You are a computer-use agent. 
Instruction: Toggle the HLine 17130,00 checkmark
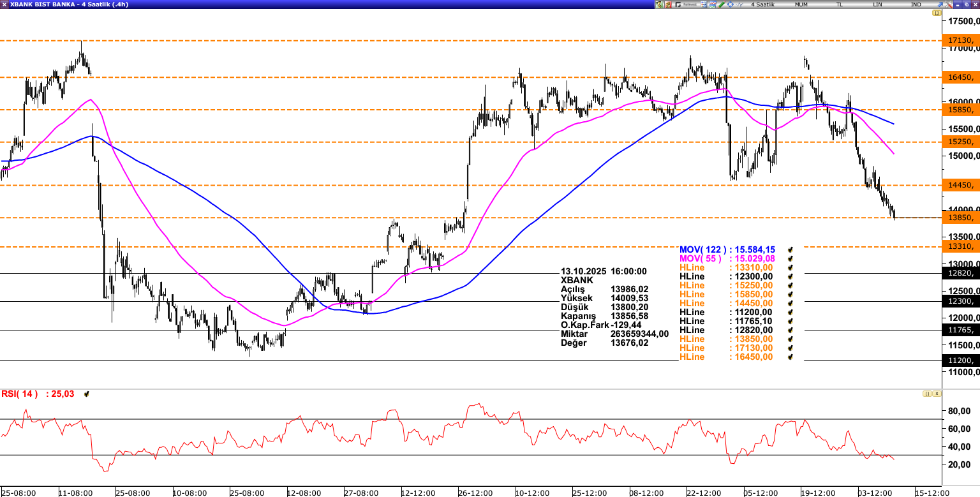(791, 348)
